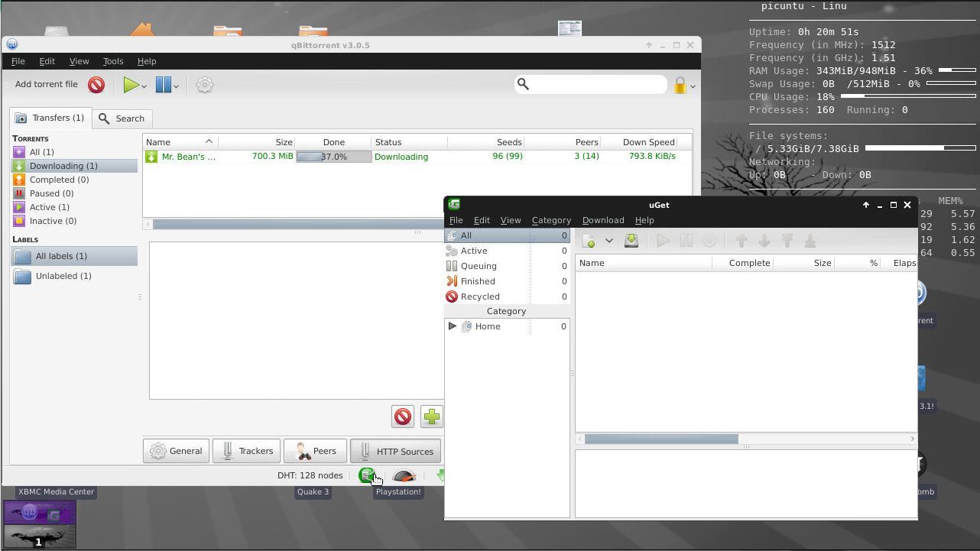Select All labels (1) entry
Screen dimensions: 980x551
click(x=75, y=256)
